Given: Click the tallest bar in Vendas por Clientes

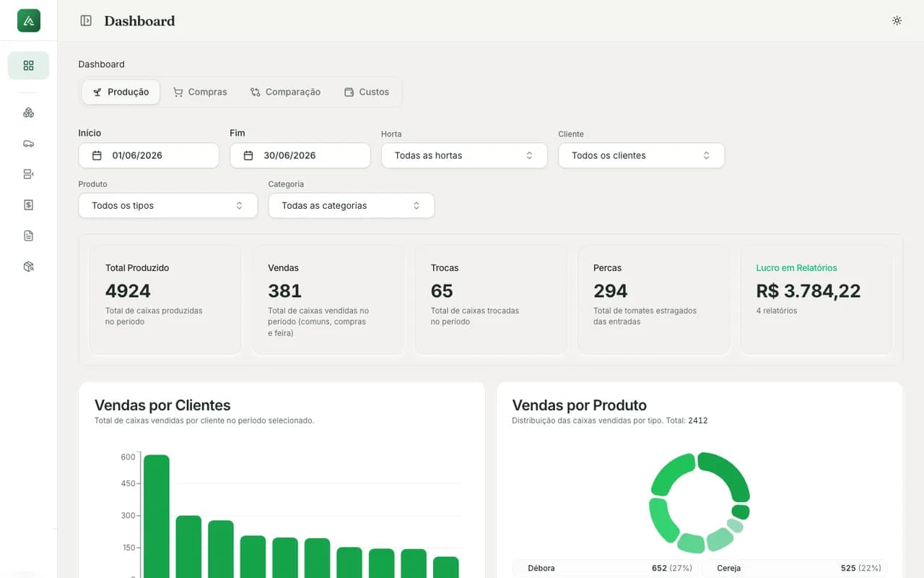Looking at the screenshot, I should click(157, 516).
